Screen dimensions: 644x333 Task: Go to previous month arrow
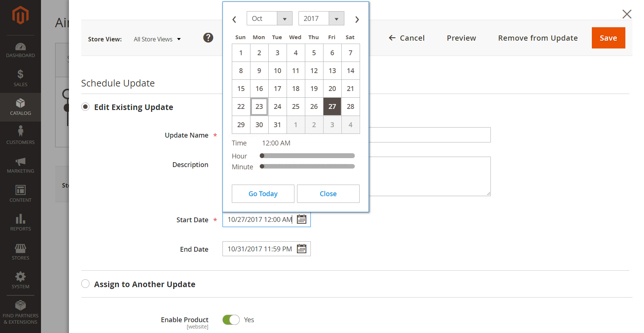[234, 19]
